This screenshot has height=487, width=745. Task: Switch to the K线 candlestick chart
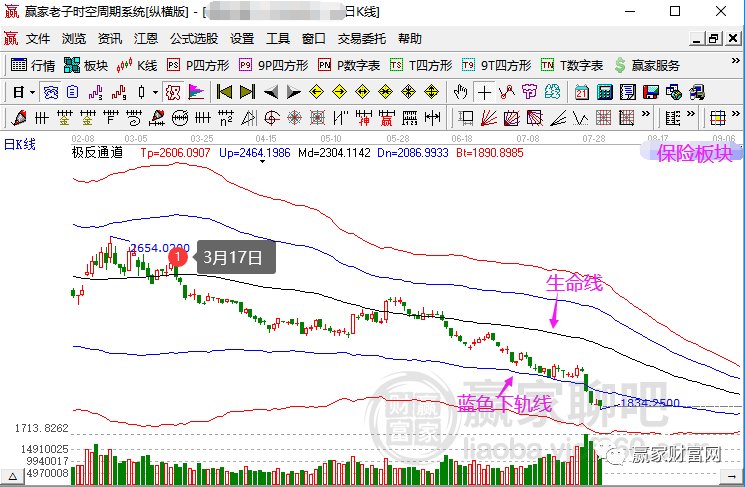(137, 65)
